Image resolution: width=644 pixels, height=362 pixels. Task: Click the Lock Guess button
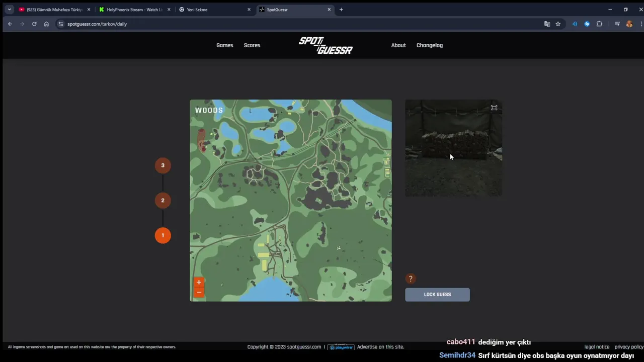pos(437,295)
